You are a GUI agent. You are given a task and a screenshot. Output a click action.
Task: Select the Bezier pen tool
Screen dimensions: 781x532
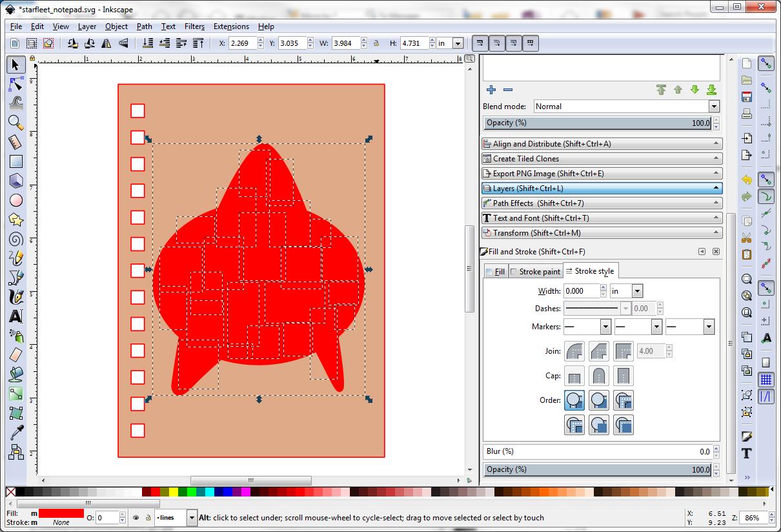coord(16,278)
